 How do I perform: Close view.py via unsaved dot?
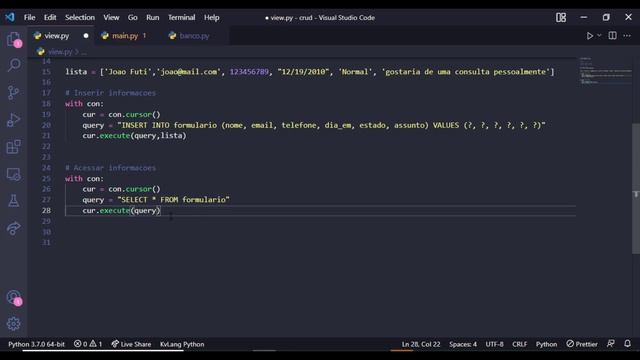[86, 36]
